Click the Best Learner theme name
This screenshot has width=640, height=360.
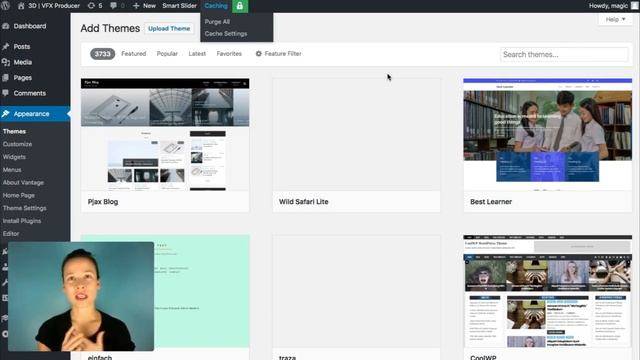coord(491,202)
